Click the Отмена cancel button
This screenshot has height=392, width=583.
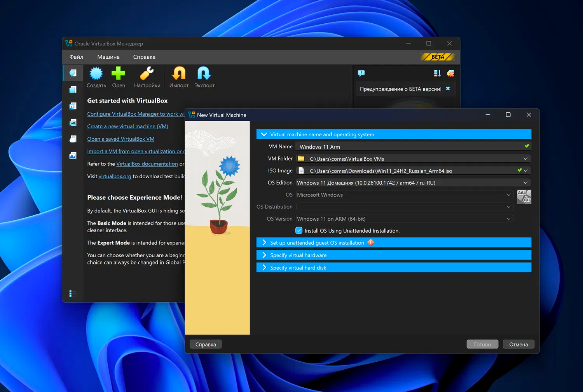pos(518,344)
